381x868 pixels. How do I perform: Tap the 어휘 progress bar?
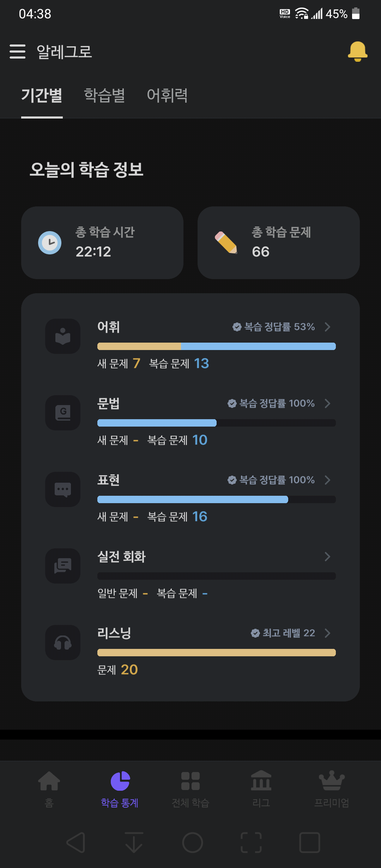coord(217,346)
